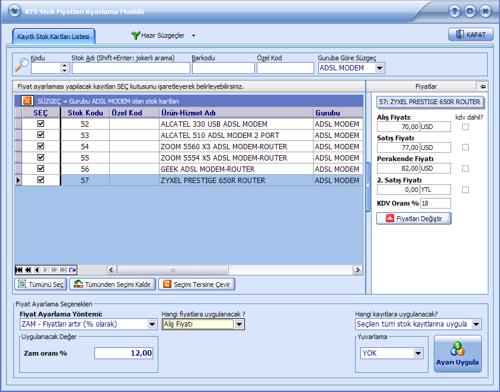Click the magnifier search icon
The width and height of the screenshot is (500, 392).
coord(22,64)
